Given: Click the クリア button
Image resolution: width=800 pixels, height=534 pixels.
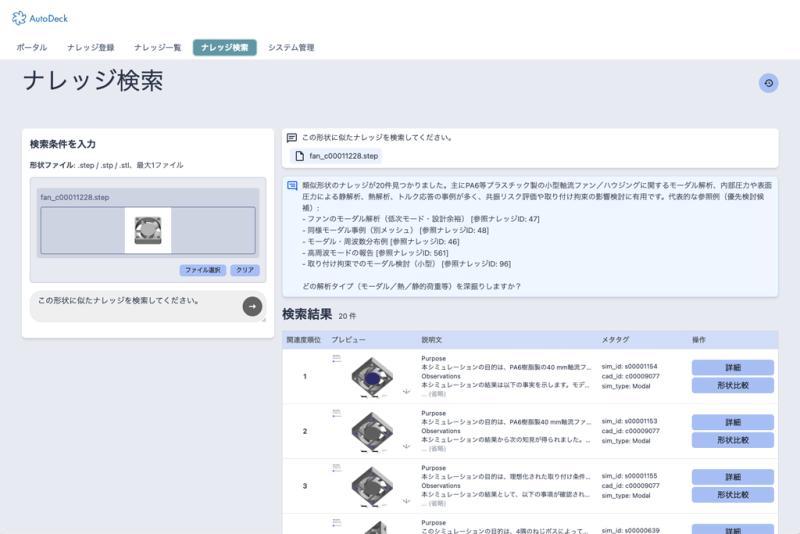Looking at the screenshot, I should (x=245, y=270).
